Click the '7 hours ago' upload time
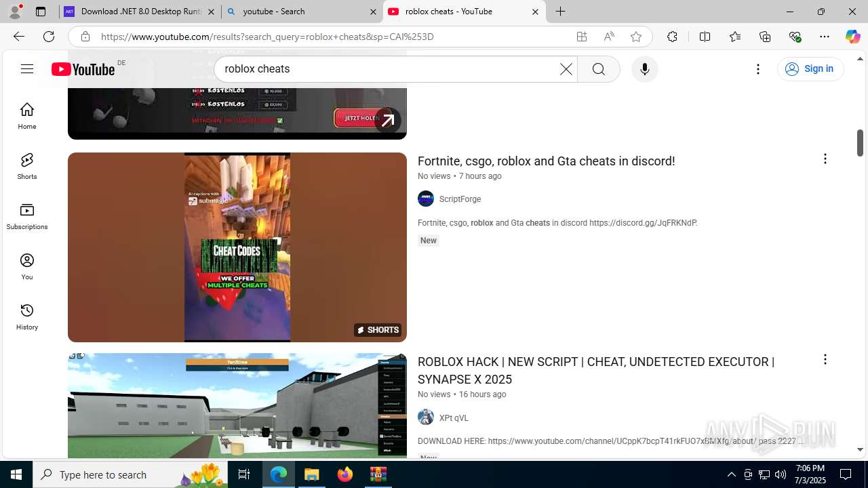 (480, 176)
